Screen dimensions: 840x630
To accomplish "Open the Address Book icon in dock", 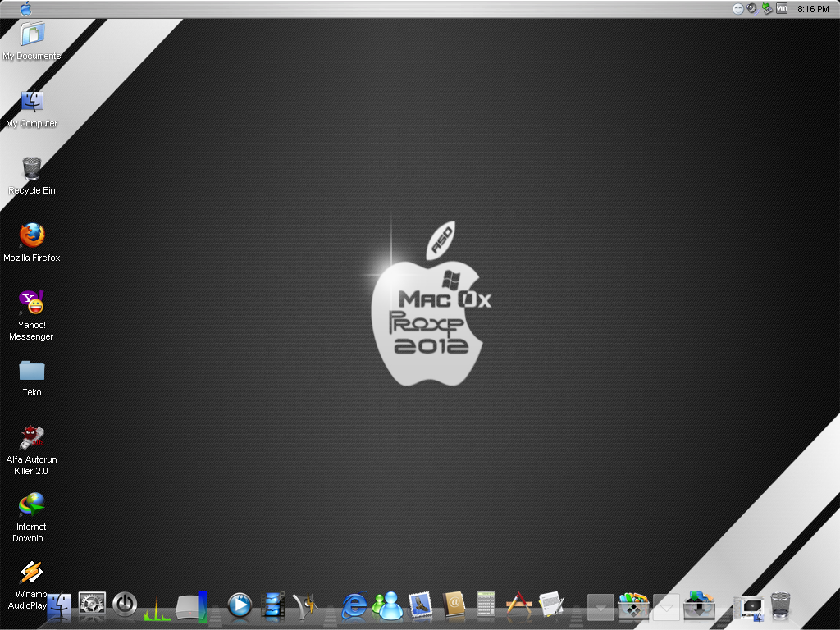I will coord(453,605).
